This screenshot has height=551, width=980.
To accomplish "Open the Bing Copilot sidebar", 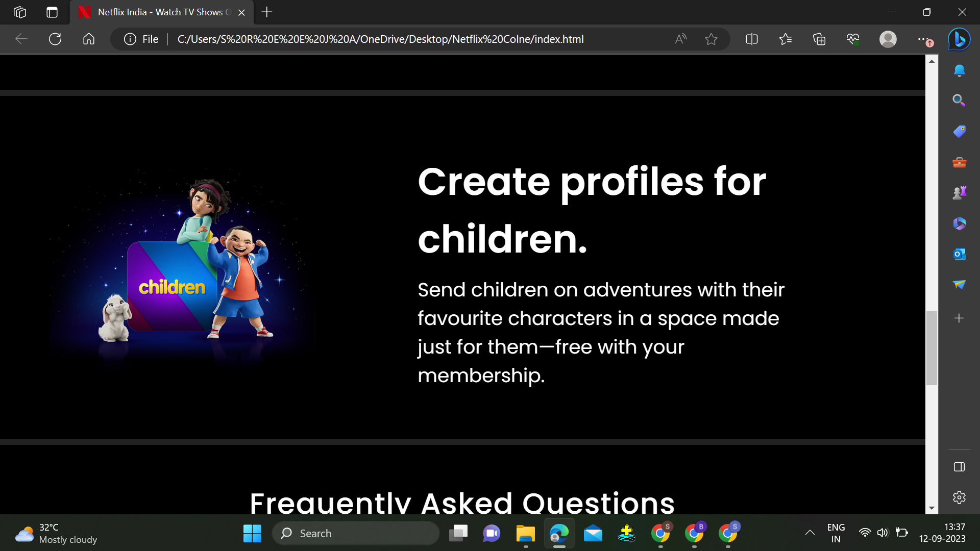I will pyautogui.click(x=958, y=39).
